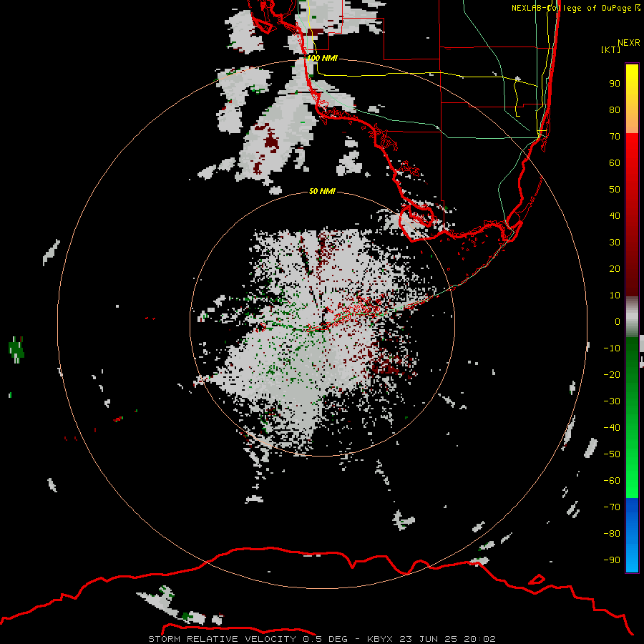The image size is (644, 644).
Task: Click the 100 NMI range ring label
Action: [322, 58]
